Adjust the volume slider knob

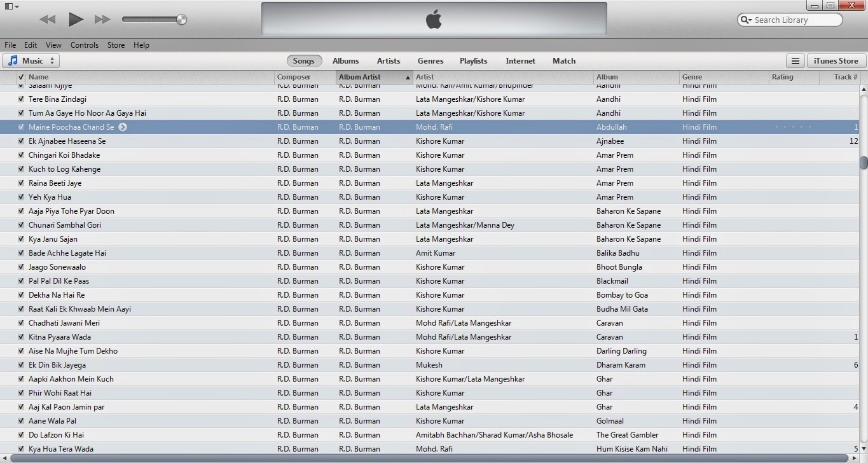coord(181,20)
